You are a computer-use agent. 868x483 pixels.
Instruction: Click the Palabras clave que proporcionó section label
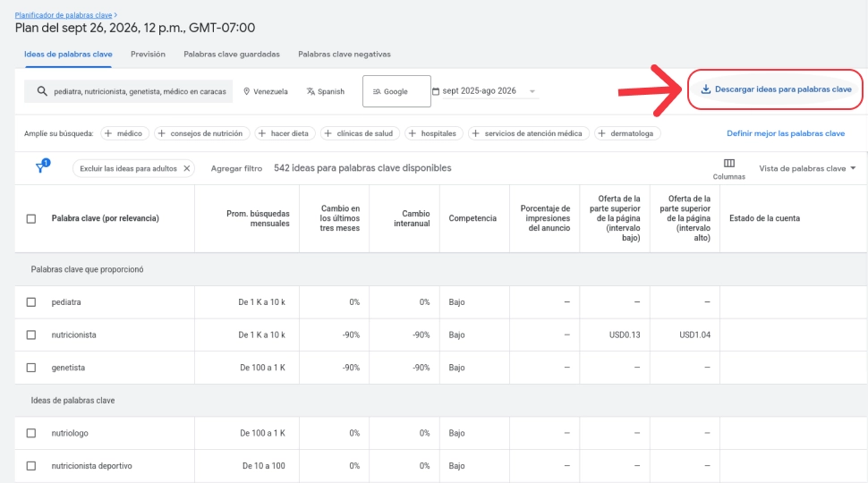pyautogui.click(x=87, y=269)
